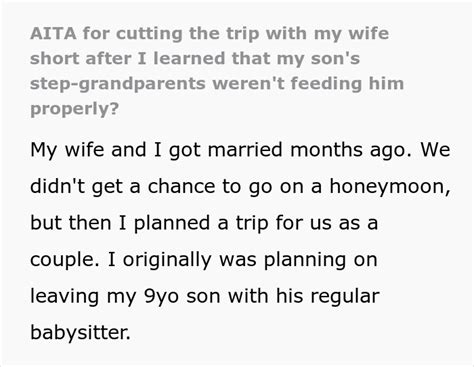Click "step-grandparents" in the post title

(x=118, y=84)
